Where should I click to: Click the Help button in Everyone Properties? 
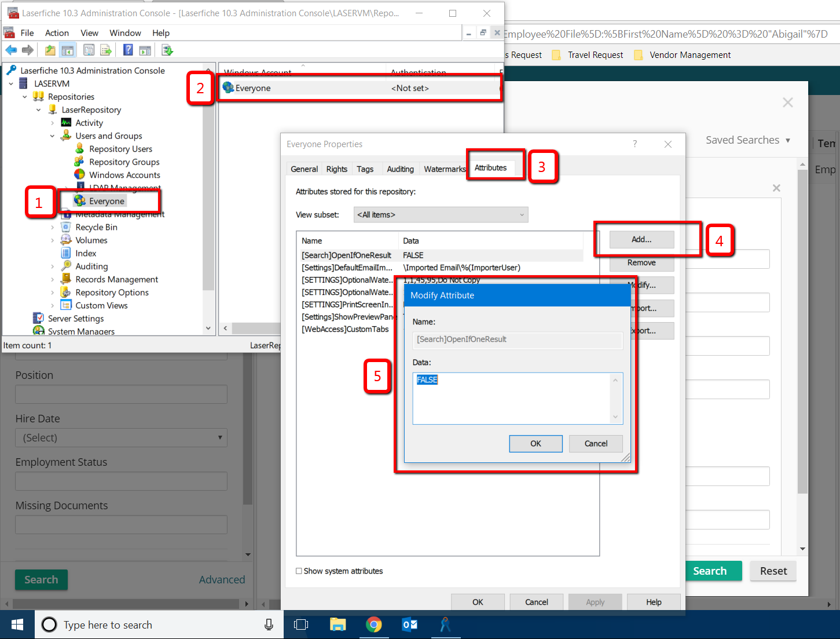[654, 602]
